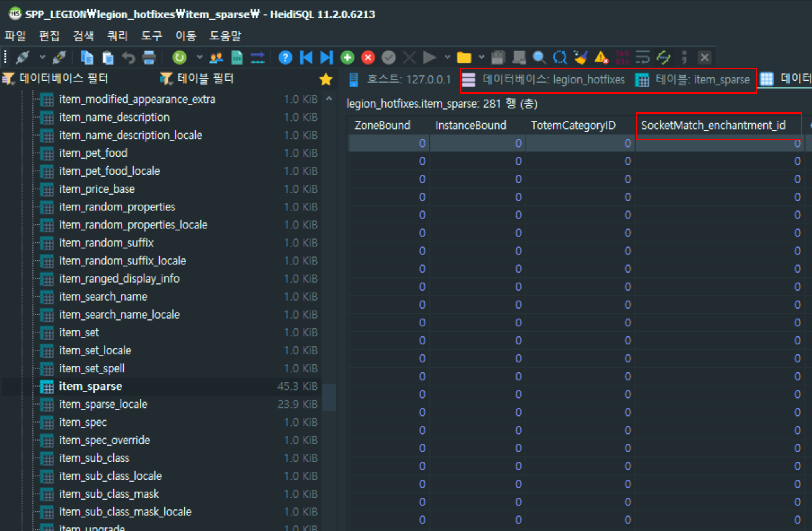Open the 편집 menu
812x531 pixels.
coord(49,36)
